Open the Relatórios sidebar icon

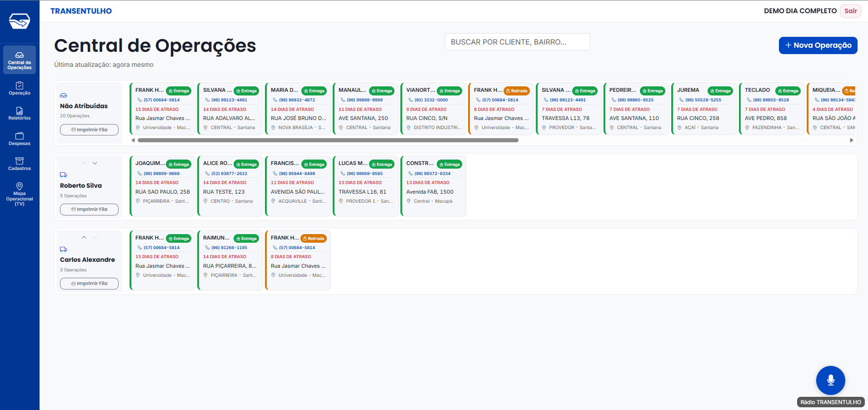[x=20, y=114]
